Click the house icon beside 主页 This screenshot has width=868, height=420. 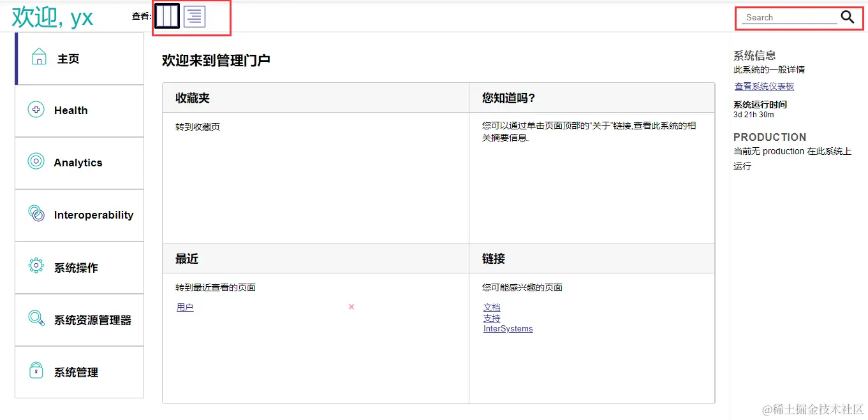(x=39, y=56)
